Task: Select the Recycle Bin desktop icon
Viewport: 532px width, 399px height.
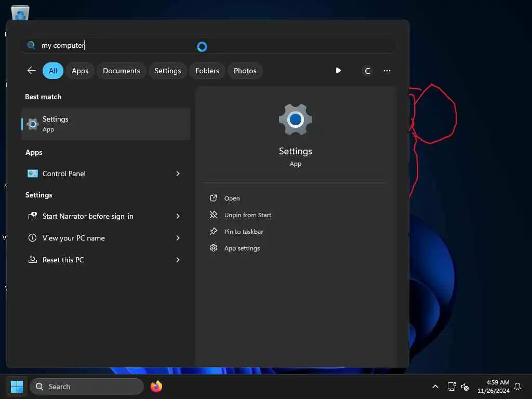Action: click(x=20, y=13)
